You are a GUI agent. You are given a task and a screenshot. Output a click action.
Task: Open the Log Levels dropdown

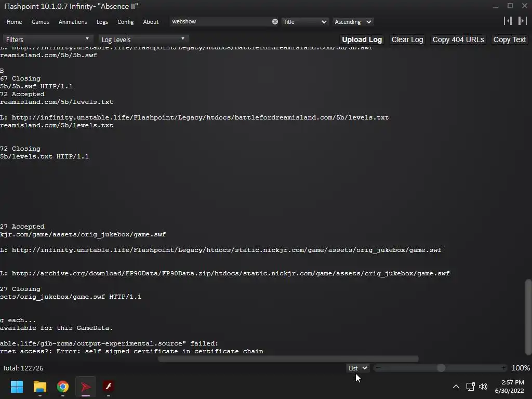tap(143, 39)
